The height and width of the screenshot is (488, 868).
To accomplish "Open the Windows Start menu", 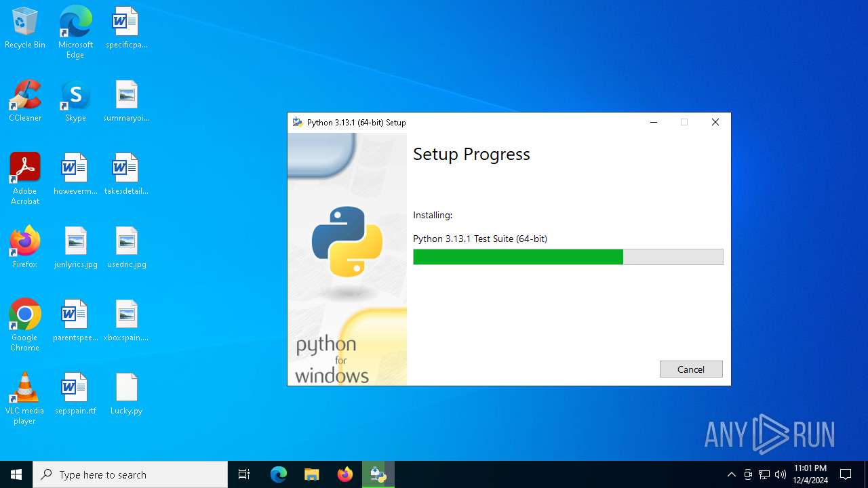I will point(16,474).
